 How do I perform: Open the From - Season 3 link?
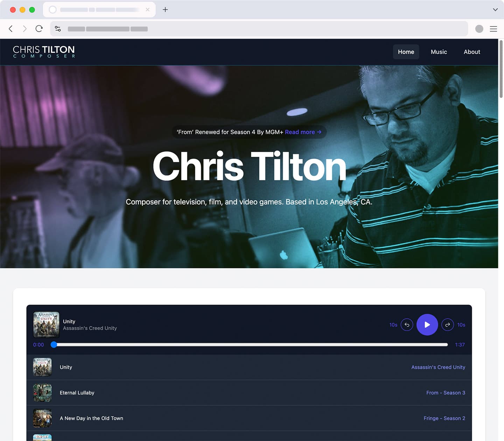click(446, 392)
